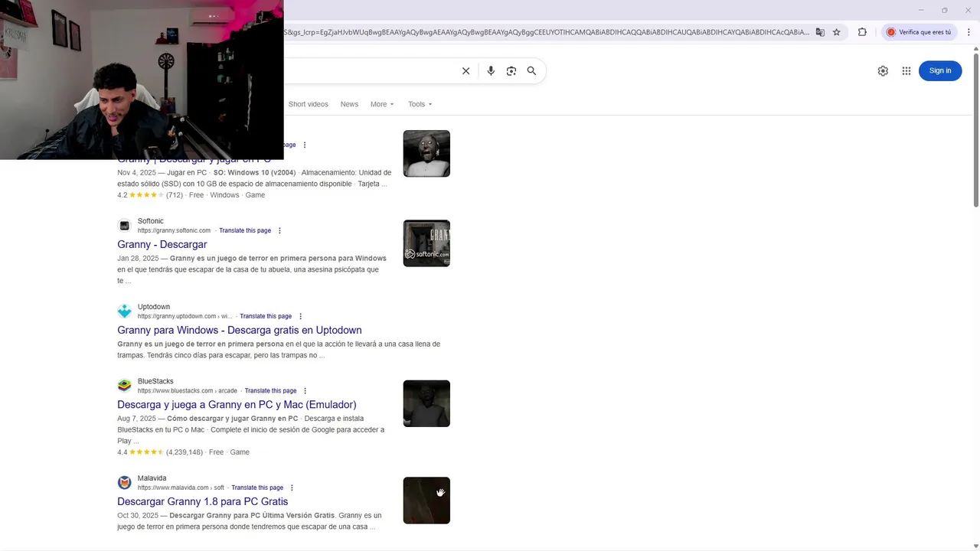Click Translate this page for Malavida result
The width and height of the screenshot is (980, 551).
click(x=257, y=487)
